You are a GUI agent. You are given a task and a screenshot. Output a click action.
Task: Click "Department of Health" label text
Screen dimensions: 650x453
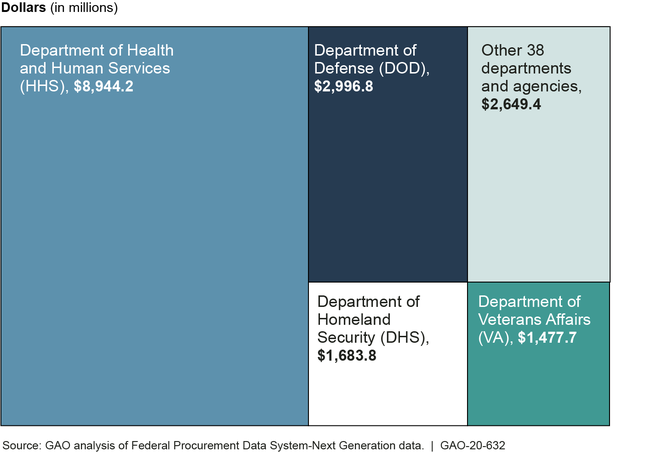(x=94, y=50)
